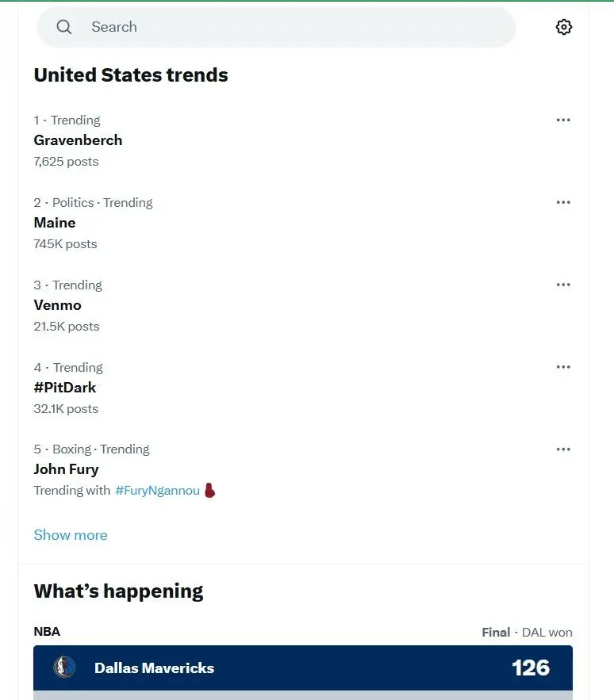Open more options for Maine trend

tap(563, 202)
